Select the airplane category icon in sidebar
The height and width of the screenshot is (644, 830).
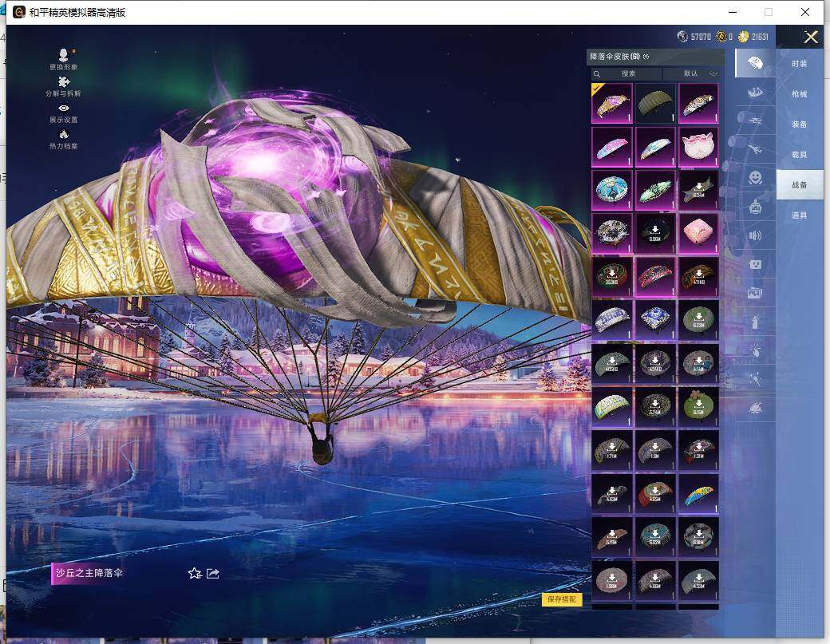click(755, 150)
